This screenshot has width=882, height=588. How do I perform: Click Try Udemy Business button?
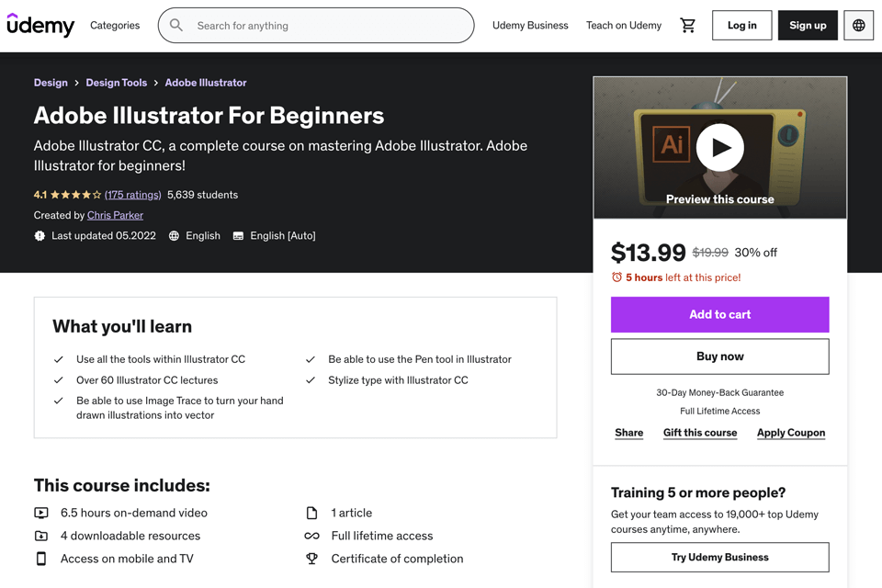click(720, 557)
